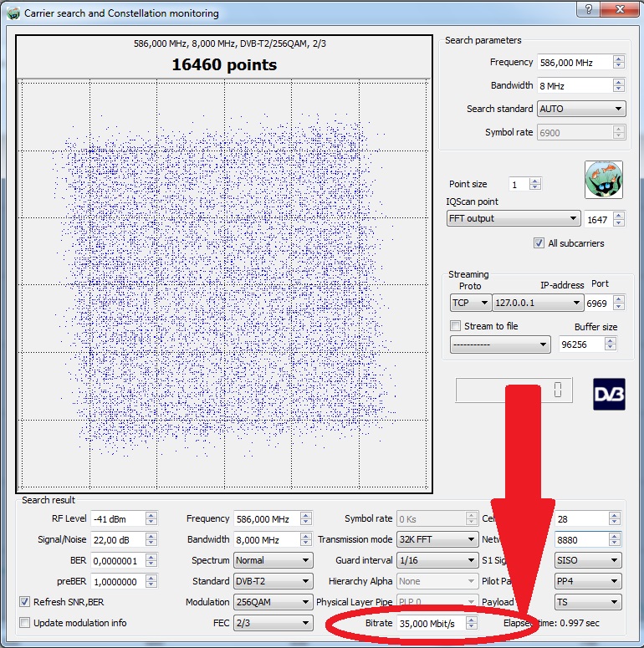Click the application icon in title bar

tap(13, 13)
